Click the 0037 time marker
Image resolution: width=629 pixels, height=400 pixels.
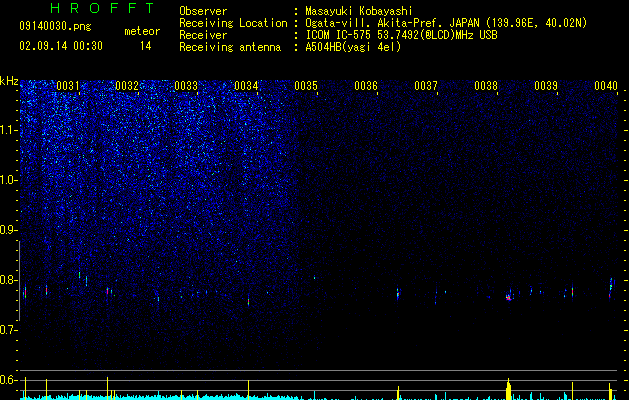(426, 86)
